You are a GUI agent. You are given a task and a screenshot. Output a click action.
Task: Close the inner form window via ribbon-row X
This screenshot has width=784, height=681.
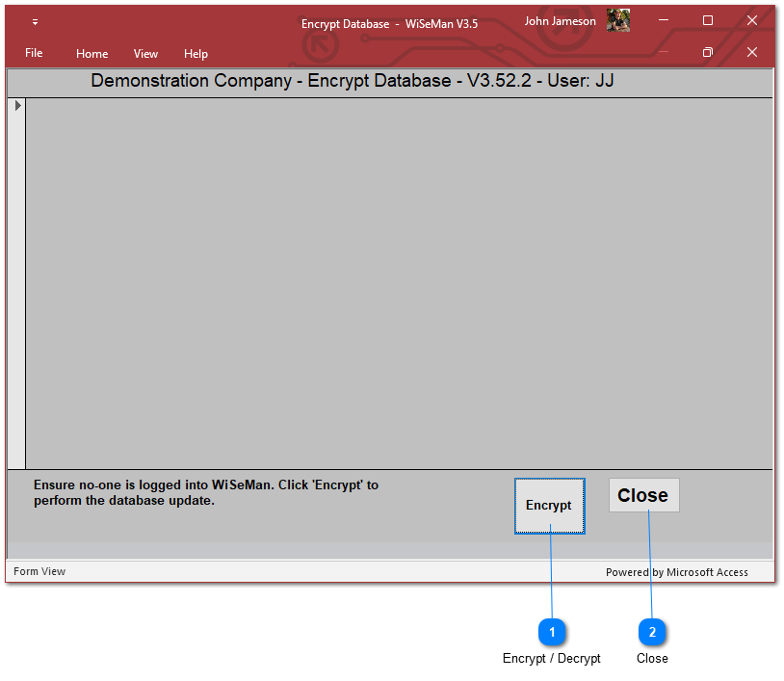[752, 52]
